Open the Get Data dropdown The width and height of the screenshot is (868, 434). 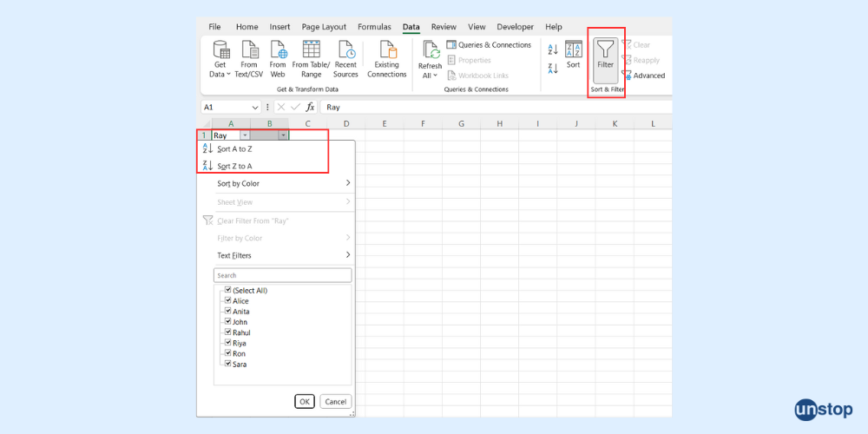coord(220,59)
